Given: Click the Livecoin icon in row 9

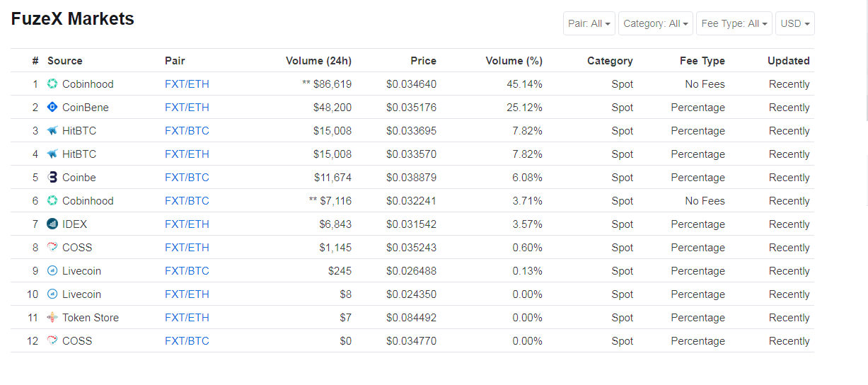Looking at the screenshot, I should (x=52, y=271).
